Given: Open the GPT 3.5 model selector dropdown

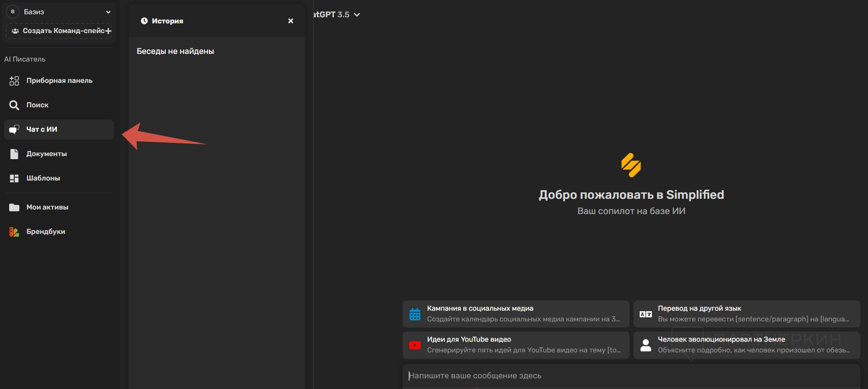Looking at the screenshot, I should (x=337, y=15).
